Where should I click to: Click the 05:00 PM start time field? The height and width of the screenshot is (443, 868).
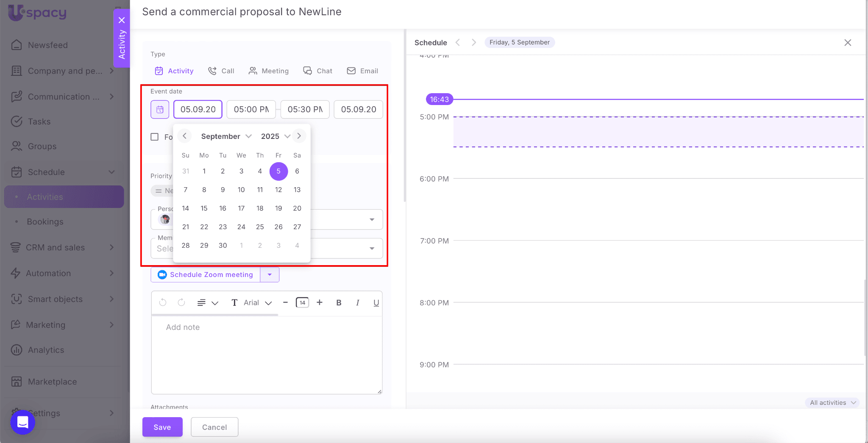[251, 110]
